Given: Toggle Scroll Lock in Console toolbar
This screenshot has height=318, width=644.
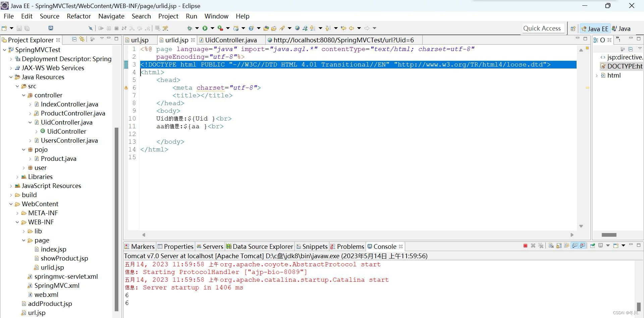Looking at the screenshot, I should coord(559,245).
